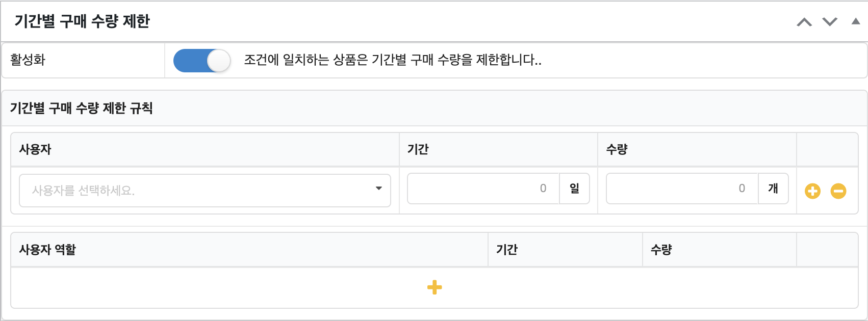
Task: Collapse the panel using the triangle toggle
Action: pos(856,21)
